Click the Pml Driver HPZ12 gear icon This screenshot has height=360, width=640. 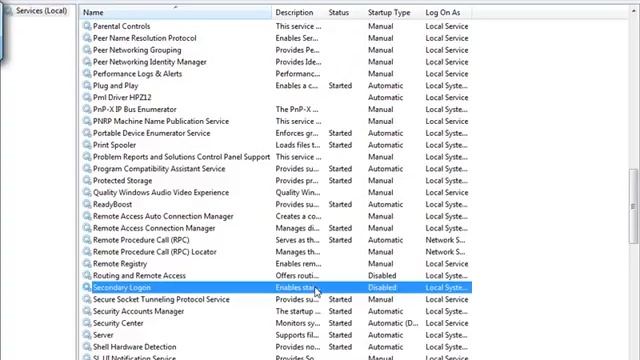87,97
